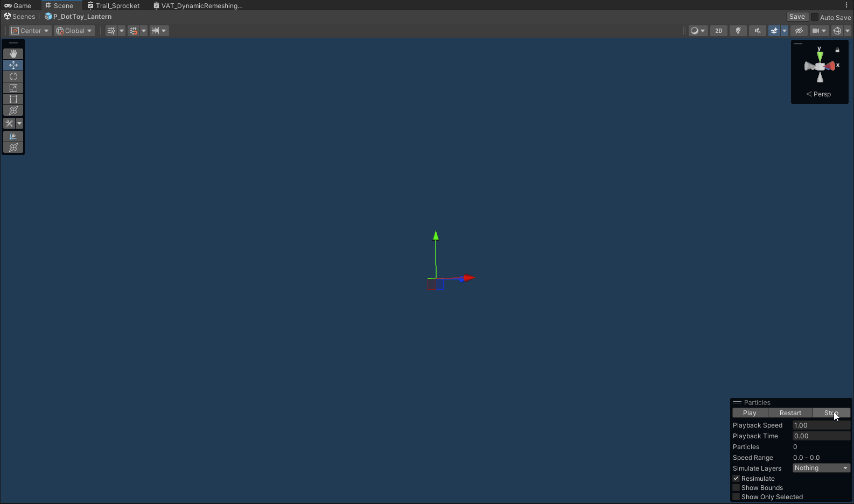Open the Simulate Layers dropdown
Screen dimensions: 854x504
point(821,468)
